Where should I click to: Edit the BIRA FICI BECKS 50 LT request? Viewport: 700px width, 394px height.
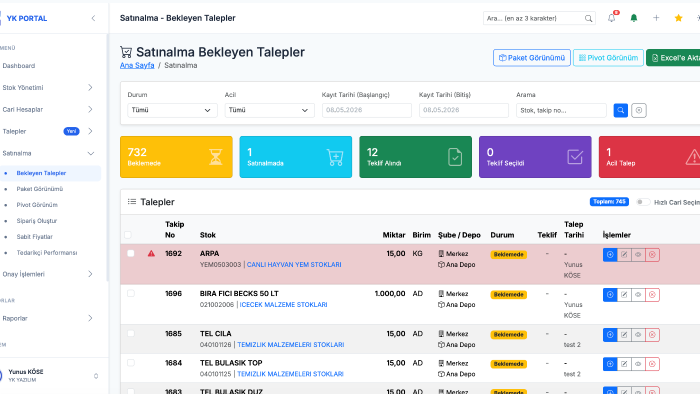pyautogui.click(x=624, y=295)
